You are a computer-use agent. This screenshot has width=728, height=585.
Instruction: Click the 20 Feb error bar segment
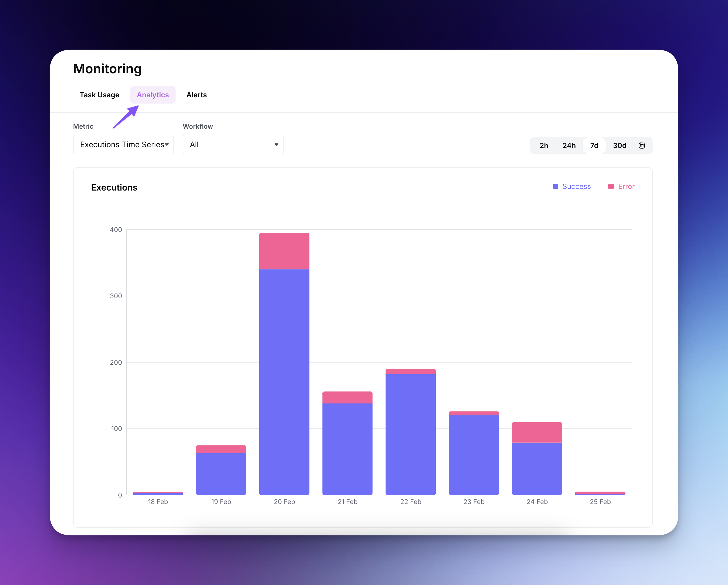284,251
